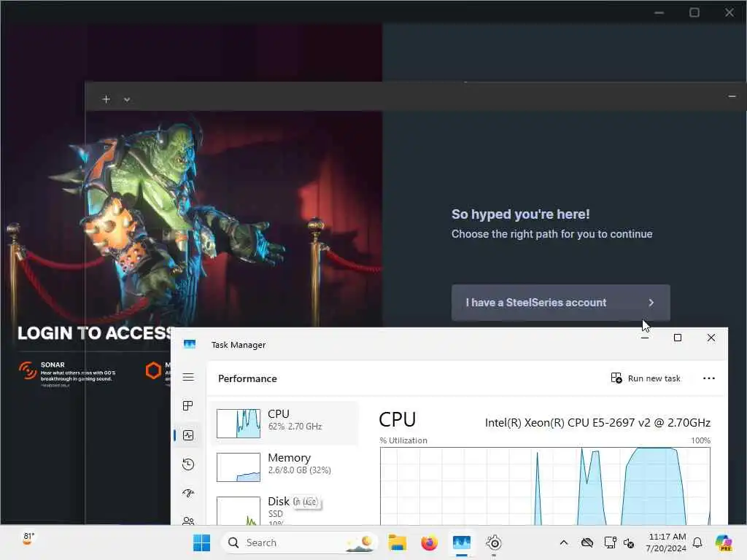Select the CPU performance item
The height and width of the screenshot is (560, 747).
coord(285,424)
